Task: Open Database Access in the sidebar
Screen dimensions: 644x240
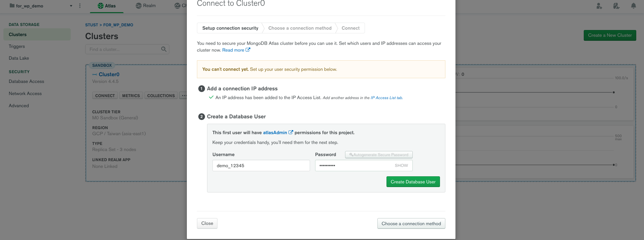Action: [26, 82]
